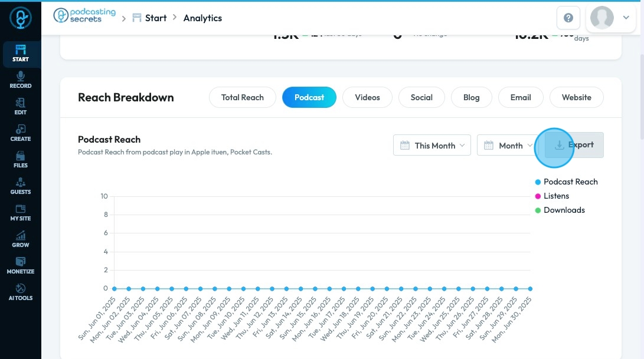Viewport: 644px width, 359px height.
Task: Click the Reach Breakdown section title
Action: [126, 98]
